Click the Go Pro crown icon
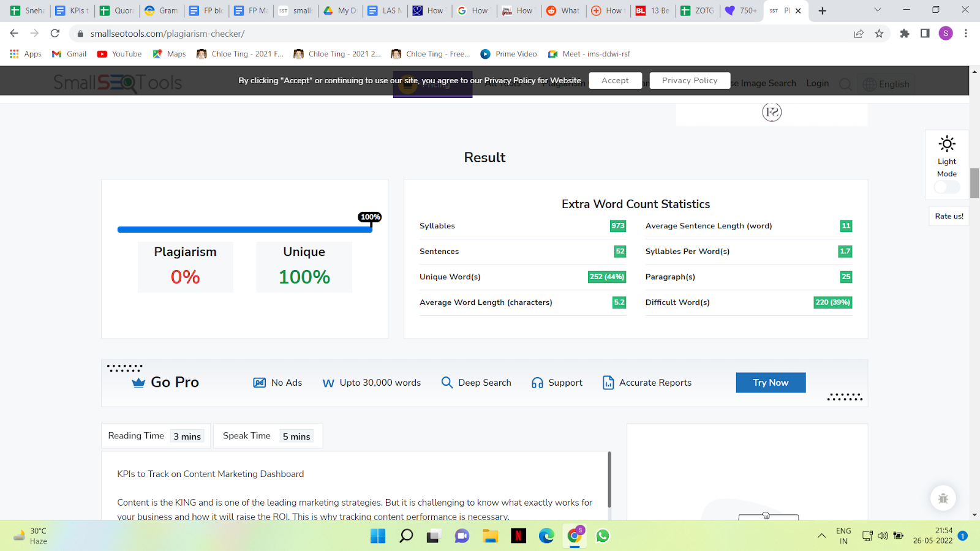 pos(138,383)
